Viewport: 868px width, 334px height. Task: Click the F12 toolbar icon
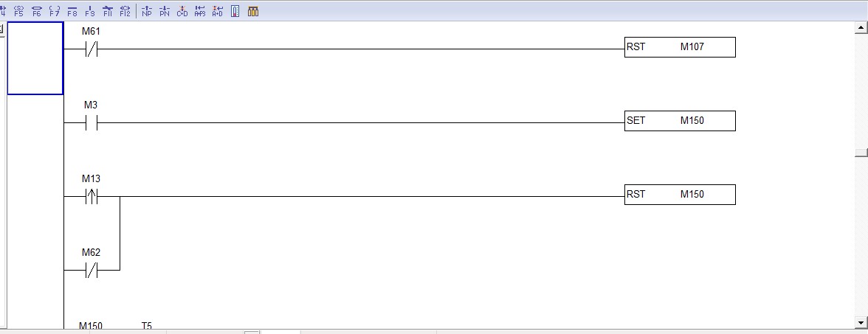click(125, 11)
